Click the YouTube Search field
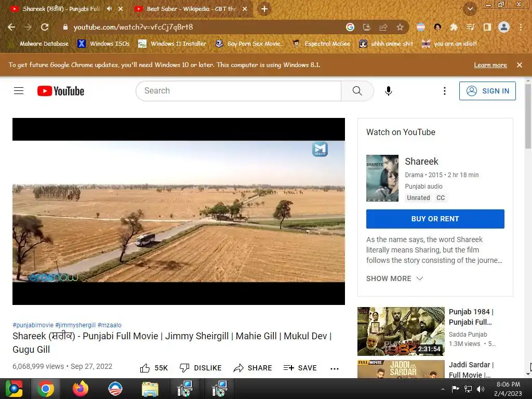 point(238,91)
